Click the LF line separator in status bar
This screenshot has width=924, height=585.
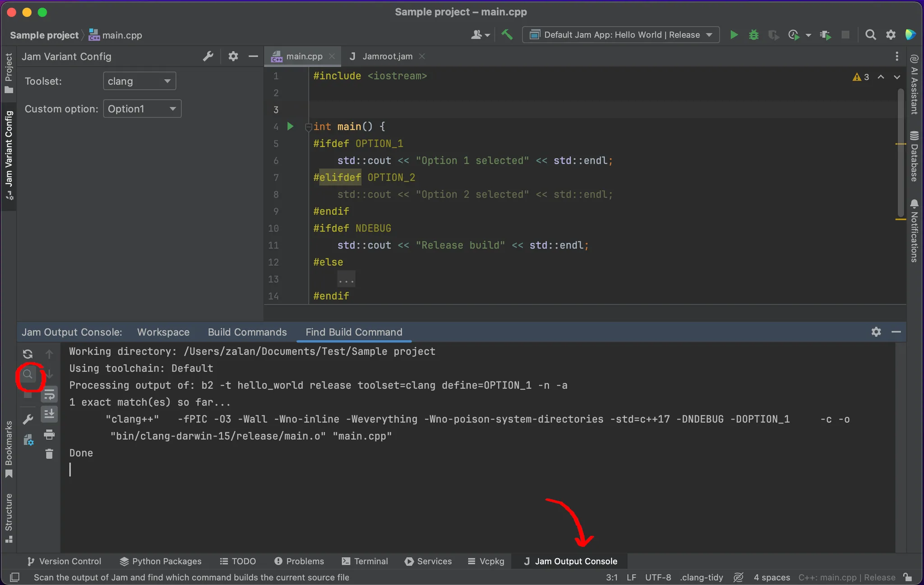tap(631, 577)
